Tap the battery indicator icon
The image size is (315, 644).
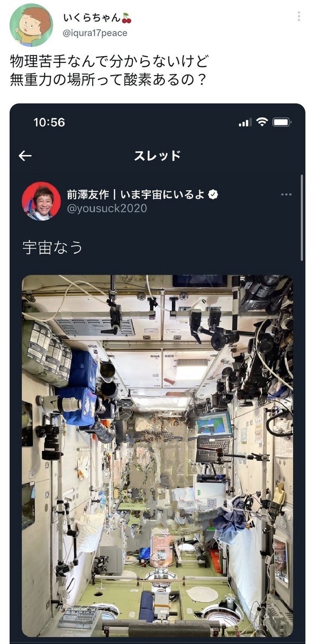tap(282, 122)
